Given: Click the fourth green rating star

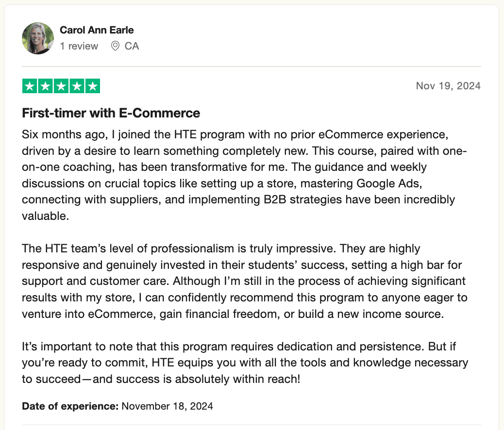Looking at the screenshot, I should 77,86.
